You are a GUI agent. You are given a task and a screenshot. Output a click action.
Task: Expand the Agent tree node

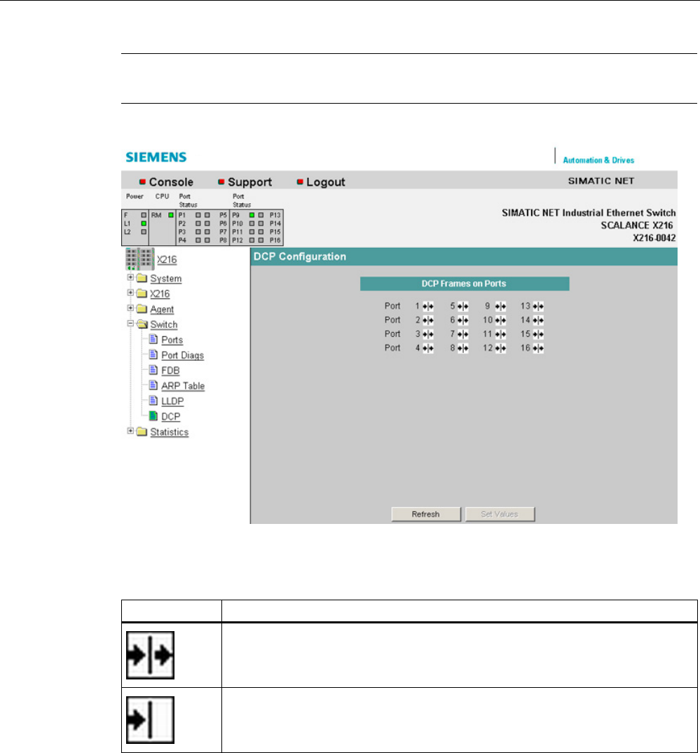[x=130, y=308]
